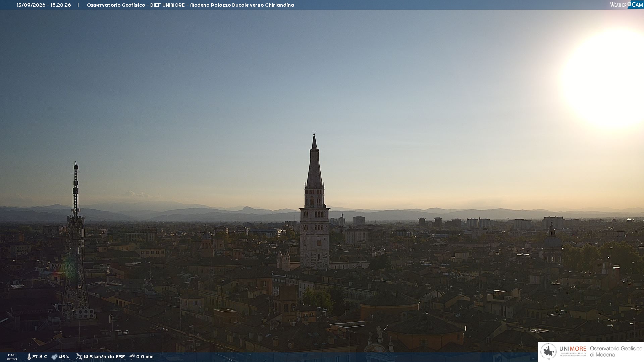Click the 14.5 km/h da ESE wind reading

(x=104, y=357)
